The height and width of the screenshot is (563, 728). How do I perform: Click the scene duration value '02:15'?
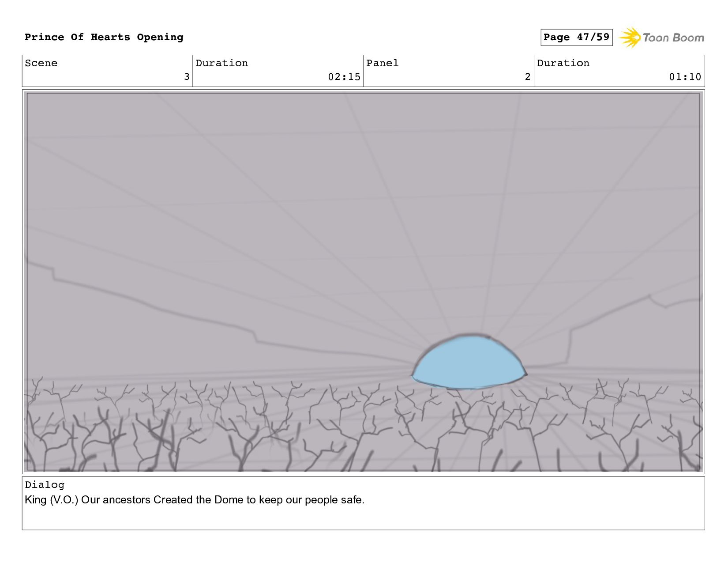pos(344,77)
